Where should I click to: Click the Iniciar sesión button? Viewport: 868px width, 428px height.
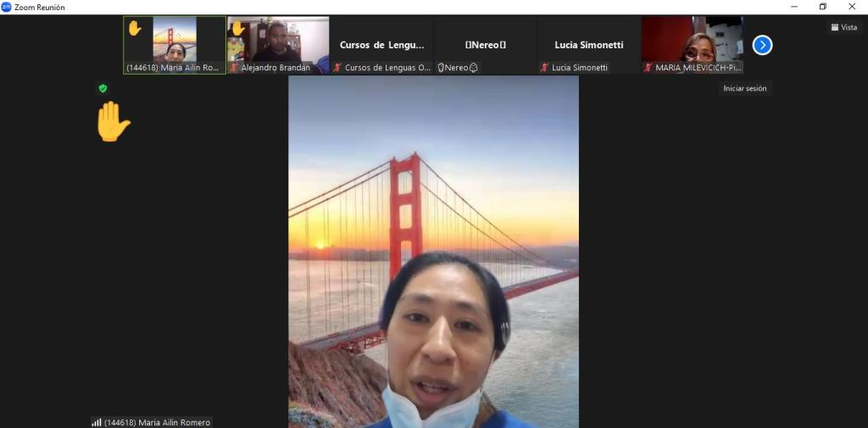click(745, 88)
